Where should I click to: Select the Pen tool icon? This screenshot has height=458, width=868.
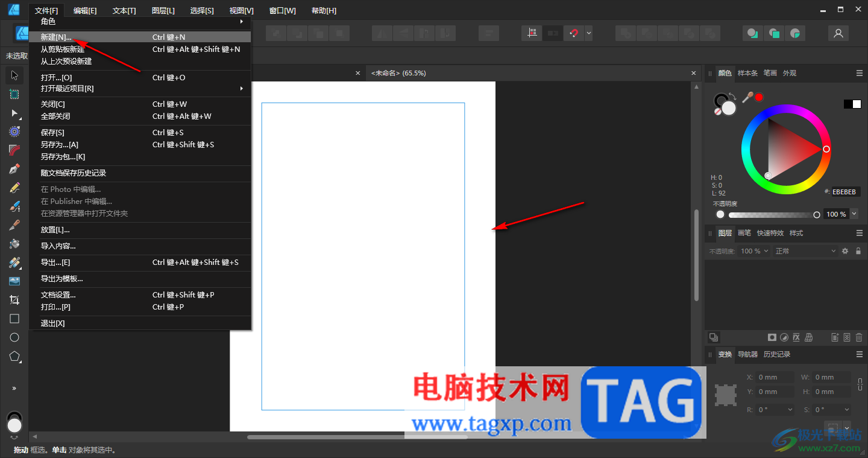point(14,169)
